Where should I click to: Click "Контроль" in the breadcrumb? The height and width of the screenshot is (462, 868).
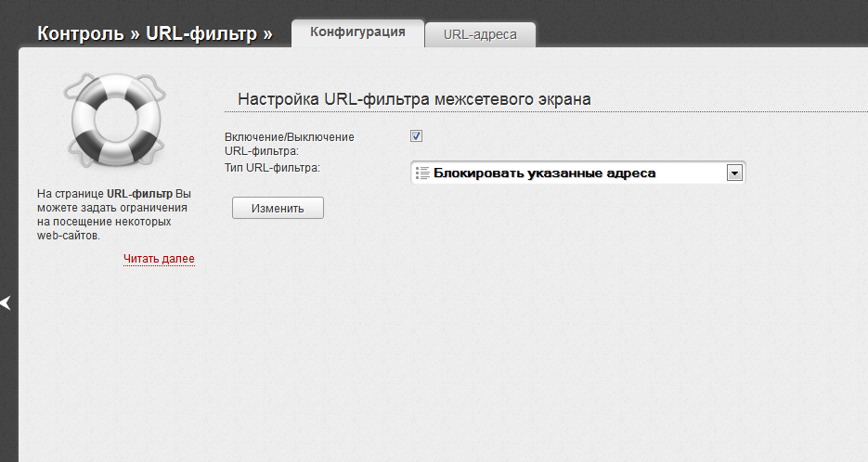click(80, 34)
